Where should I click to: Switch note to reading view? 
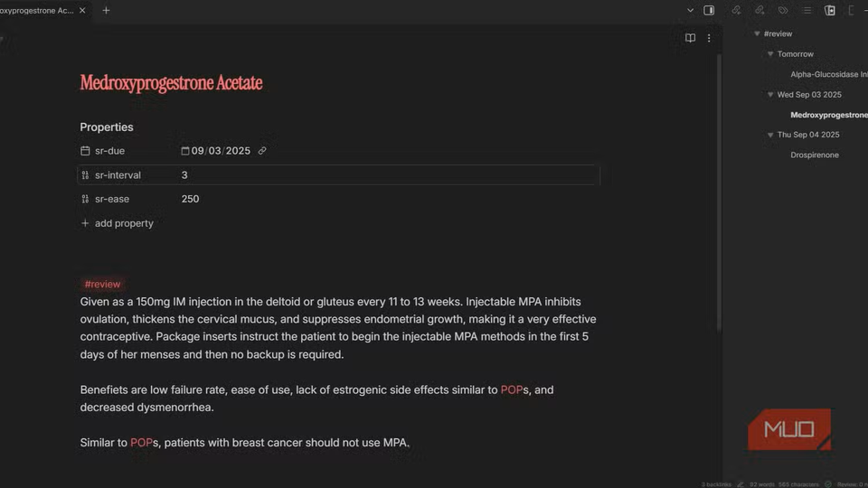tap(690, 38)
